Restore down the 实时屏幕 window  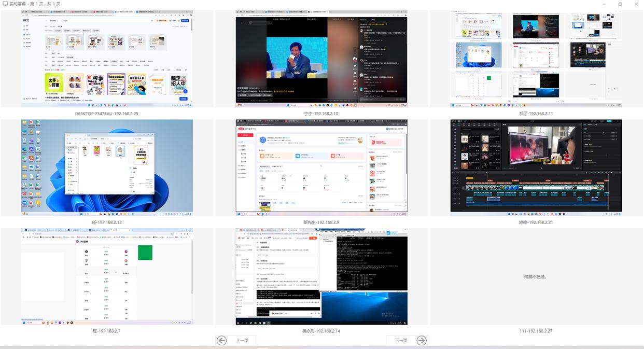point(620,4)
